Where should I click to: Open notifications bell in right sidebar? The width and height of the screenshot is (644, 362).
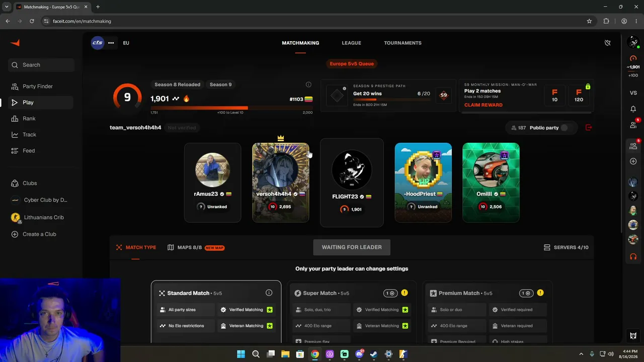(x=633, y=109)
